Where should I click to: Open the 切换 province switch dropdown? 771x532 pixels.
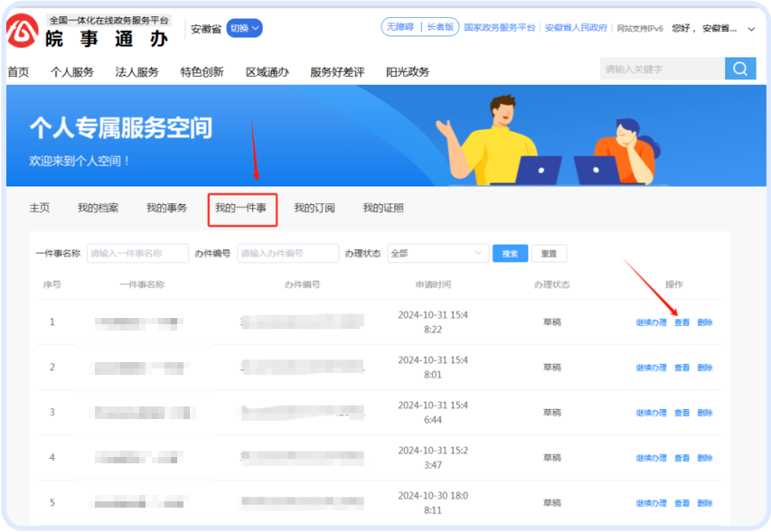tap(244, 28)
